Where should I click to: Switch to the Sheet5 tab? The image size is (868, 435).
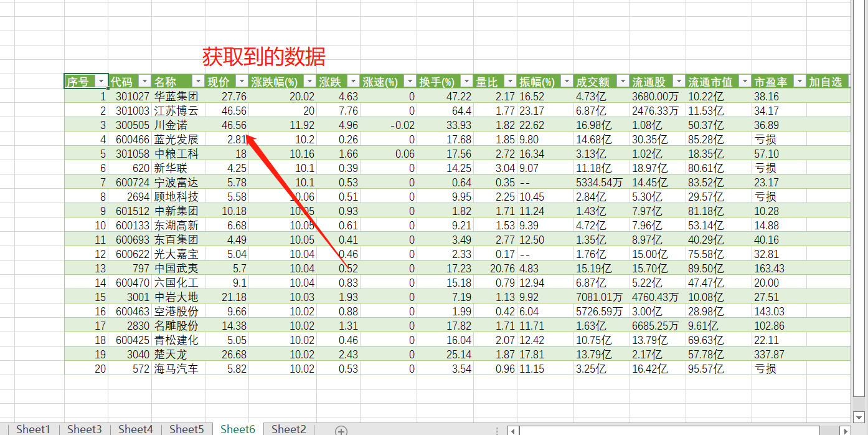(x=186, y=429)
